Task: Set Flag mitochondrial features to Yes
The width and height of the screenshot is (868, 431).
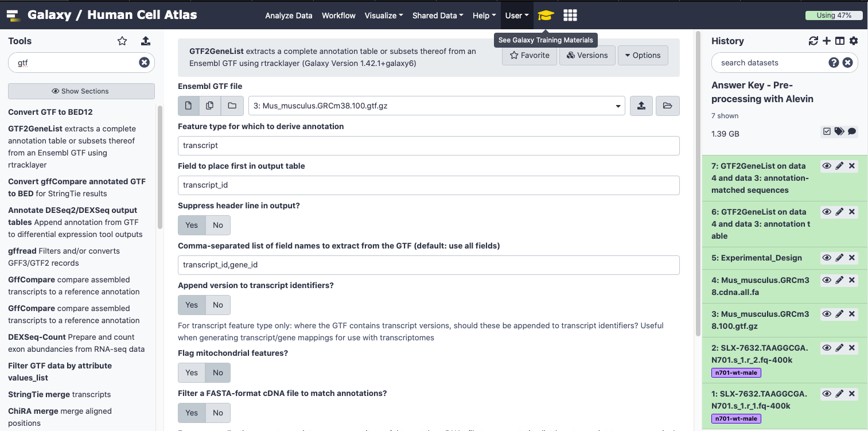Action: click(192, 372)
